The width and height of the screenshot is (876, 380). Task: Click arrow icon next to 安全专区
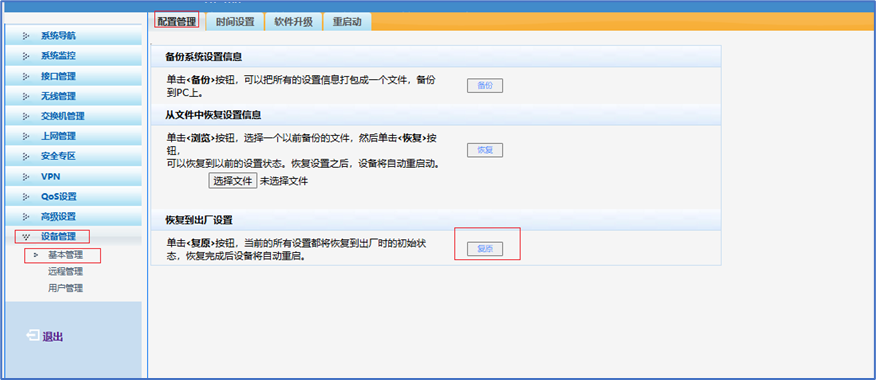point(26,156)
